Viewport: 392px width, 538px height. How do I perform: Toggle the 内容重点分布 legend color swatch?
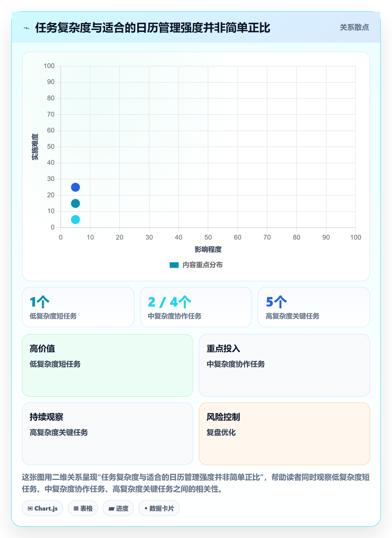coord(174,265)
